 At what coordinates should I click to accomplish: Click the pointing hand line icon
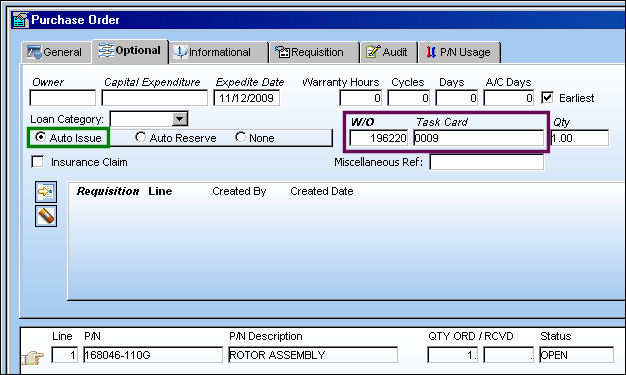click(x=33, y=357)
